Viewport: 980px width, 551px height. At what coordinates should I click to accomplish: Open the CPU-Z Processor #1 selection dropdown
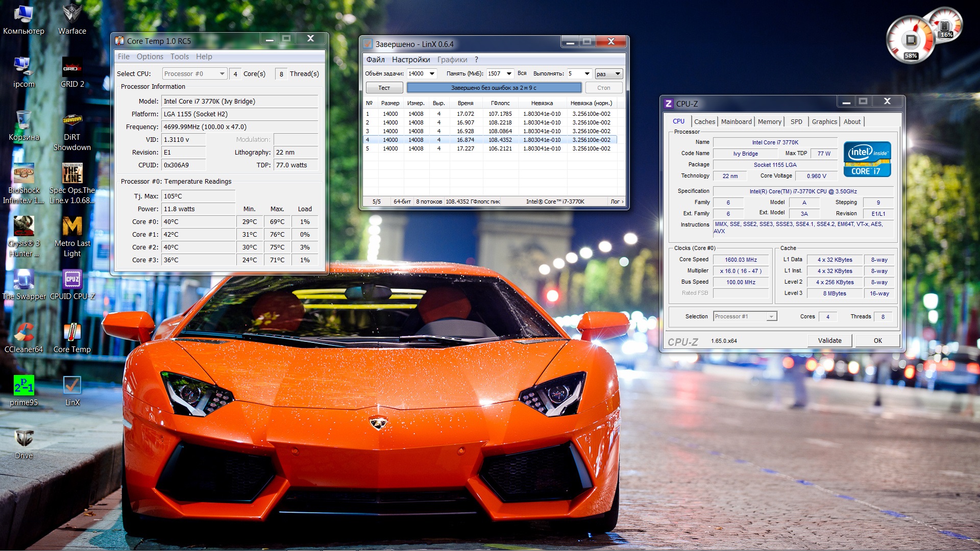click(771, 317)
